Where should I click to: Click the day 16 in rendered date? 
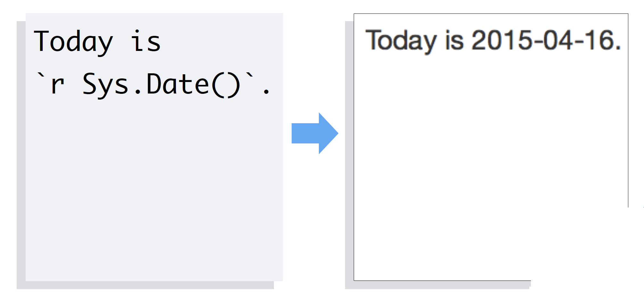point(598,40)
